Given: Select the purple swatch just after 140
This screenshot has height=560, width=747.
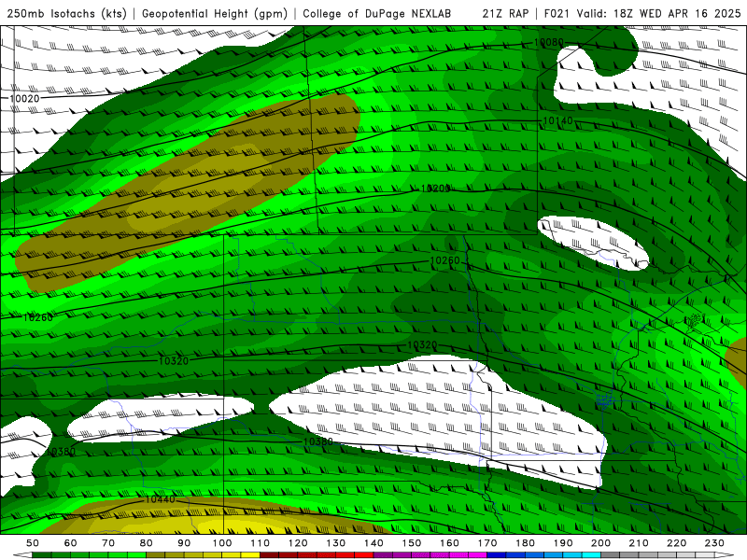Looking at the screenshot, I should click(x=383, y=554).
